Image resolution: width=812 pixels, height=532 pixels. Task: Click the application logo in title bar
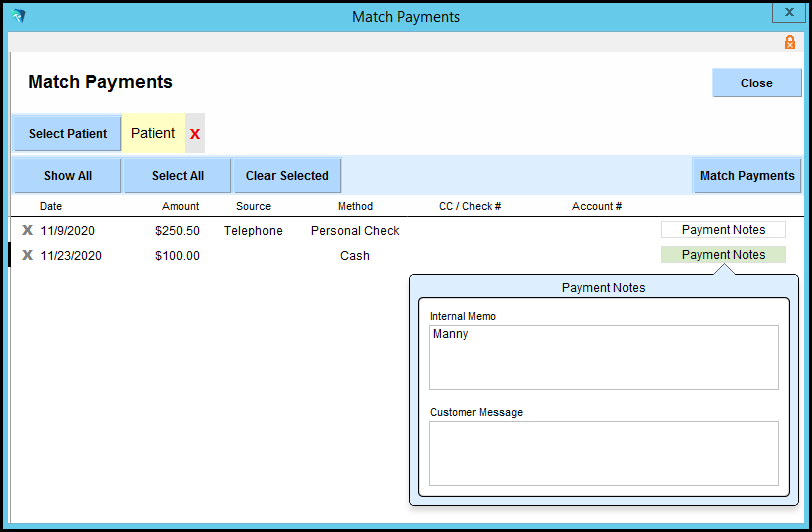[x=18, y=16]
